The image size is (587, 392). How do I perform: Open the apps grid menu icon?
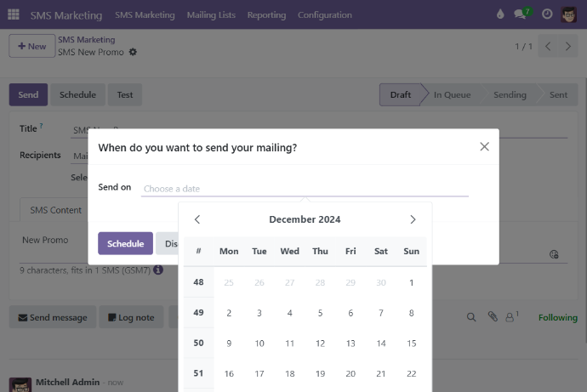(14, 14)
